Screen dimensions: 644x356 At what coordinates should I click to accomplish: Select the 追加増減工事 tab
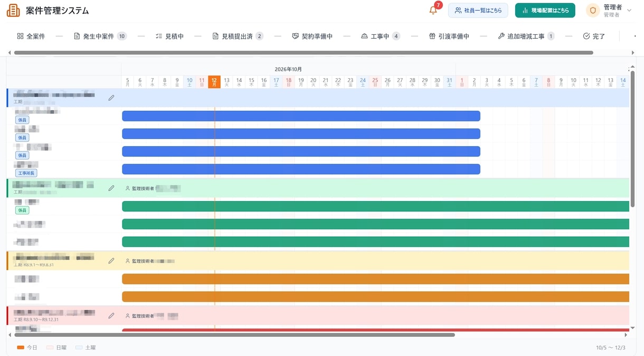point(526,36)
